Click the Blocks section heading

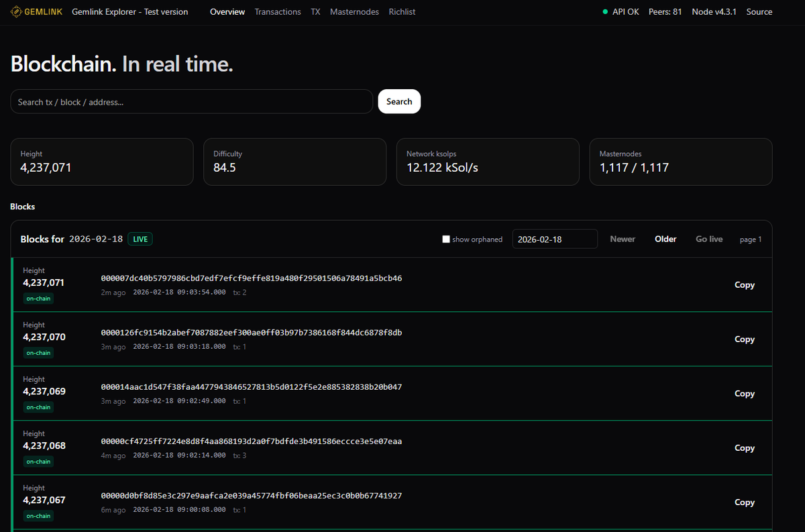tap(23, 207)
